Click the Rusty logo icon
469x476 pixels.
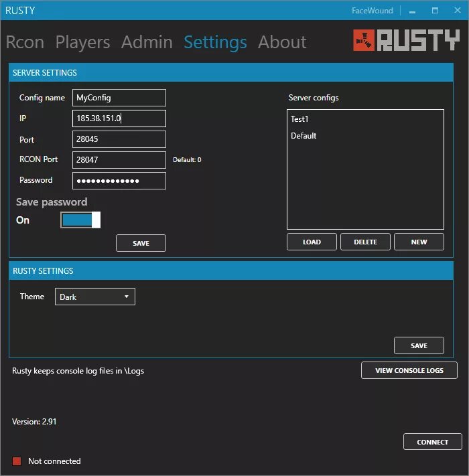coord(364,40)
